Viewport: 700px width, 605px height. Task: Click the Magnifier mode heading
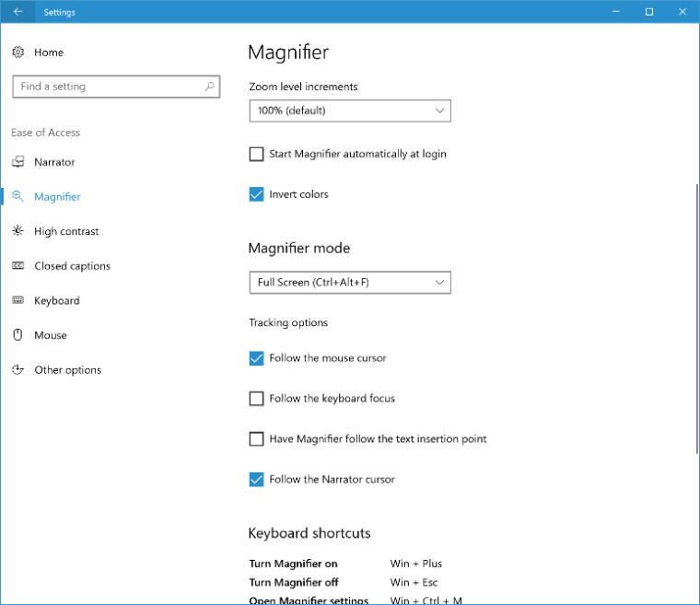click(x=299, y=249)
